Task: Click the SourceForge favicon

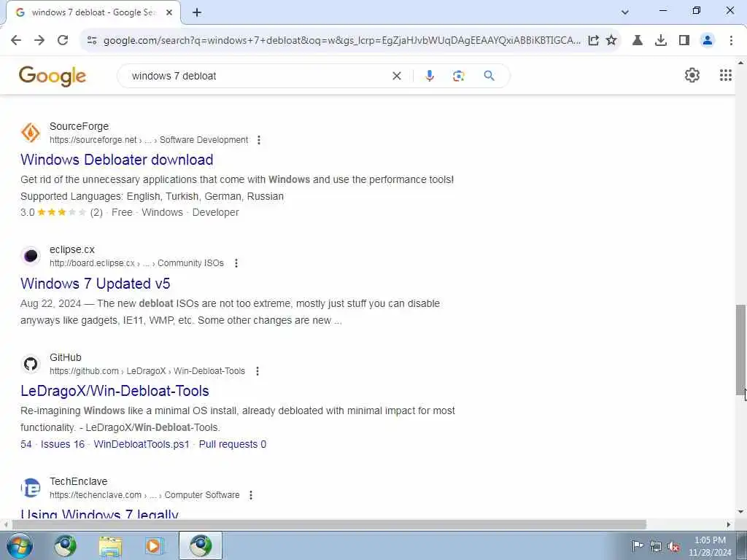Action: pyautogui.click(x=31, y=133)
